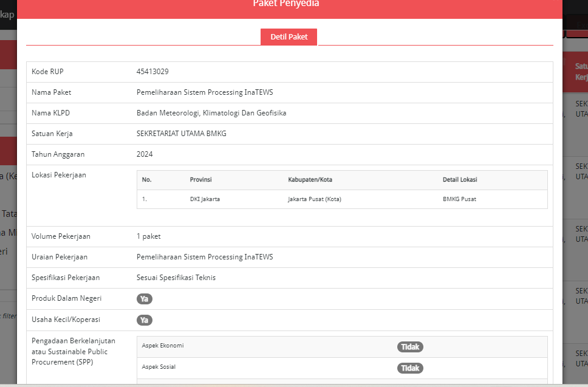Select the Kode RUP value 45413029
Image resolution: width=588 pixels, height=387 pixels.
(x=152, y=72)
